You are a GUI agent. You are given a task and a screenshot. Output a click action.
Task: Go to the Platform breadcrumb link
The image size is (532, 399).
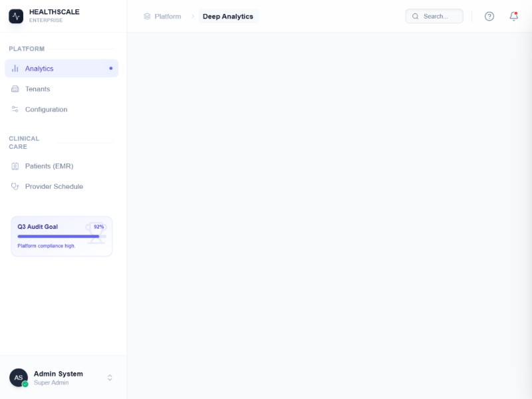(x=168, y=17)
